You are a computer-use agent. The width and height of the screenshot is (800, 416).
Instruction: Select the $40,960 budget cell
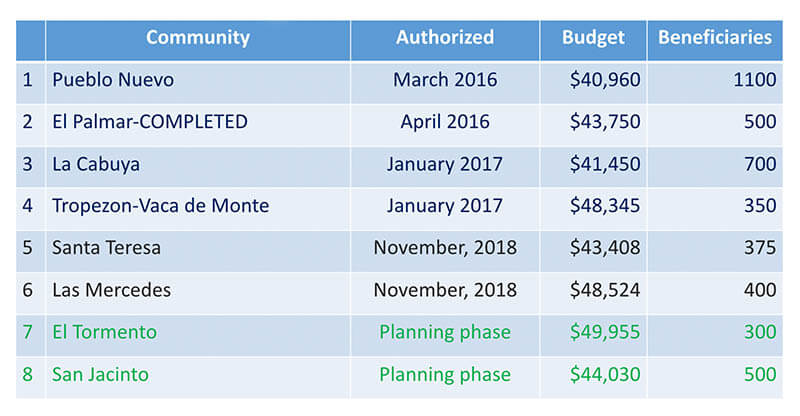click(x=605, y=80)
